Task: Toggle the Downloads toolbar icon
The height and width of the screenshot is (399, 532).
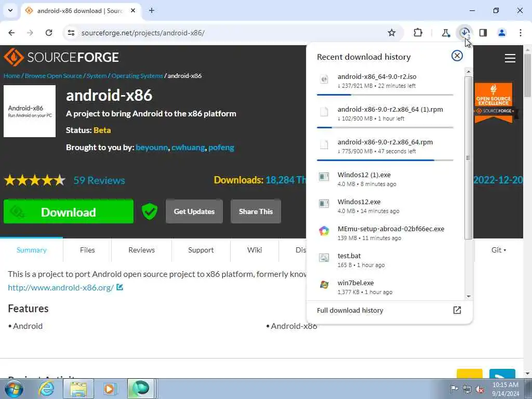Action: pos(464,33)
